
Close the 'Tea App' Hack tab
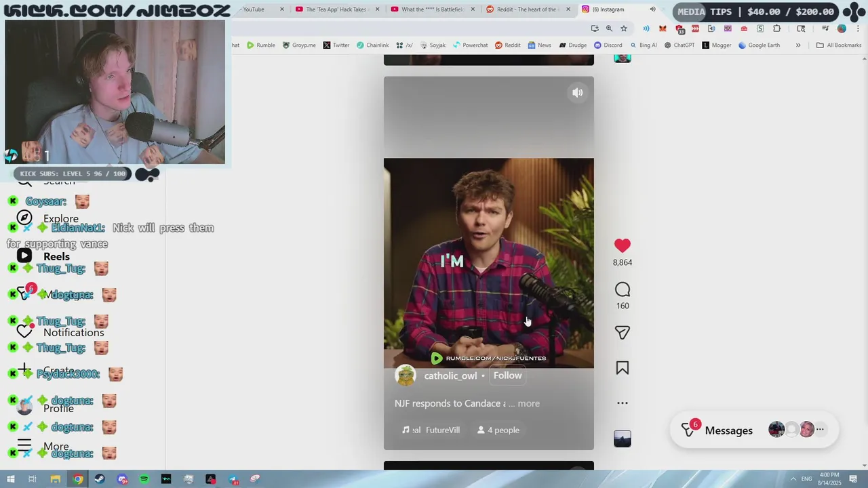pos(377,9)
